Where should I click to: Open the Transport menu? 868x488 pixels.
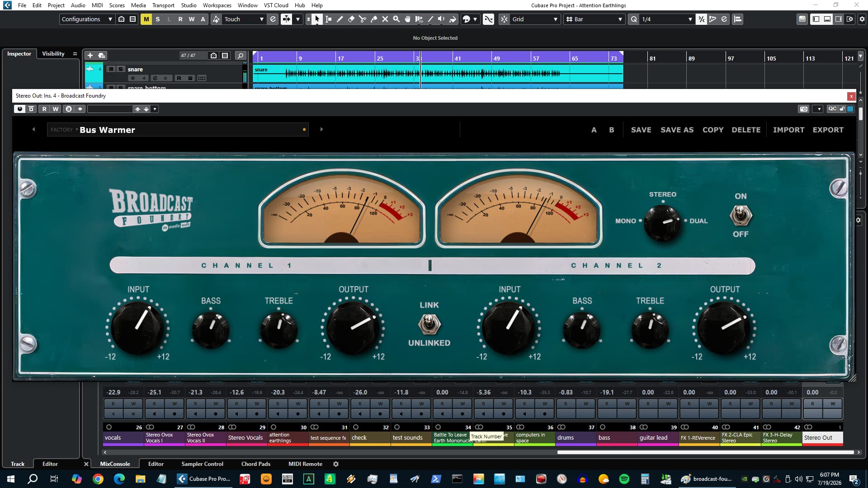click(x=163, y=5)
